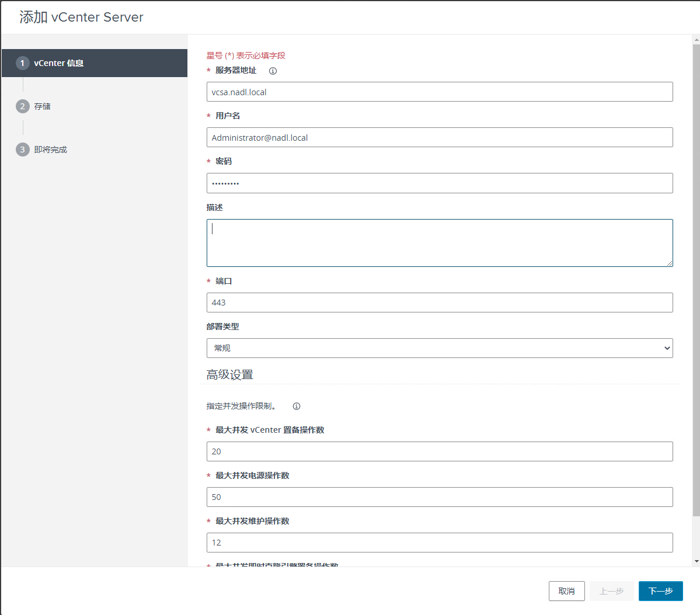Select the 端口 field showing 443

pyautogui.click(x=439, y=303)
